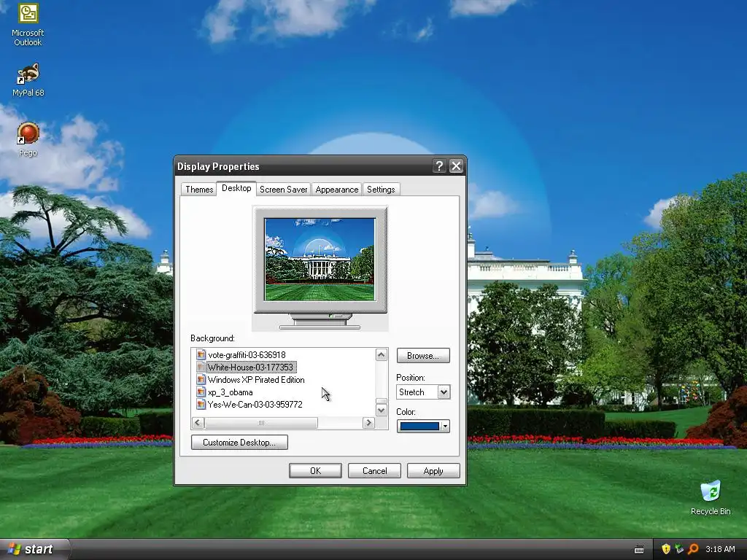Open the Screen Saver tab
747x560 pixels.
click(x=284, y=190)
